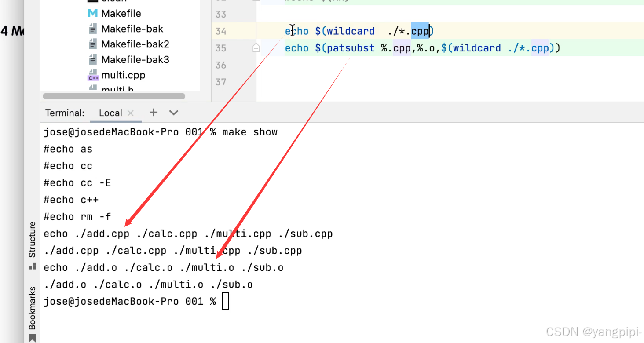Select Makefile-bak2 file

pyautogui.click(x=135, y=44)
